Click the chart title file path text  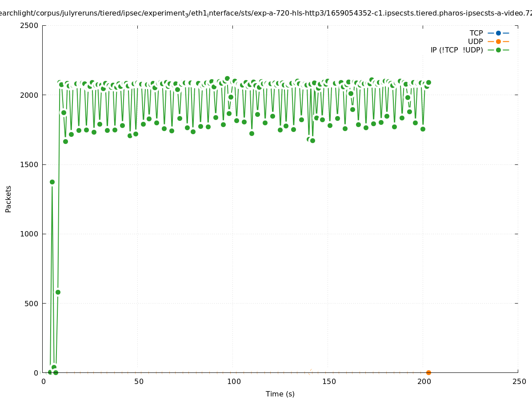click(266, 13)
